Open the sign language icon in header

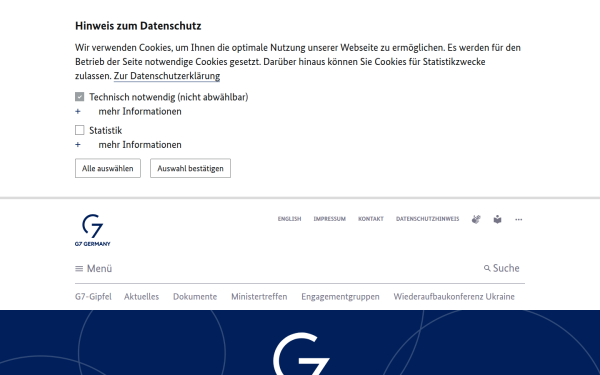coord(476,219)
